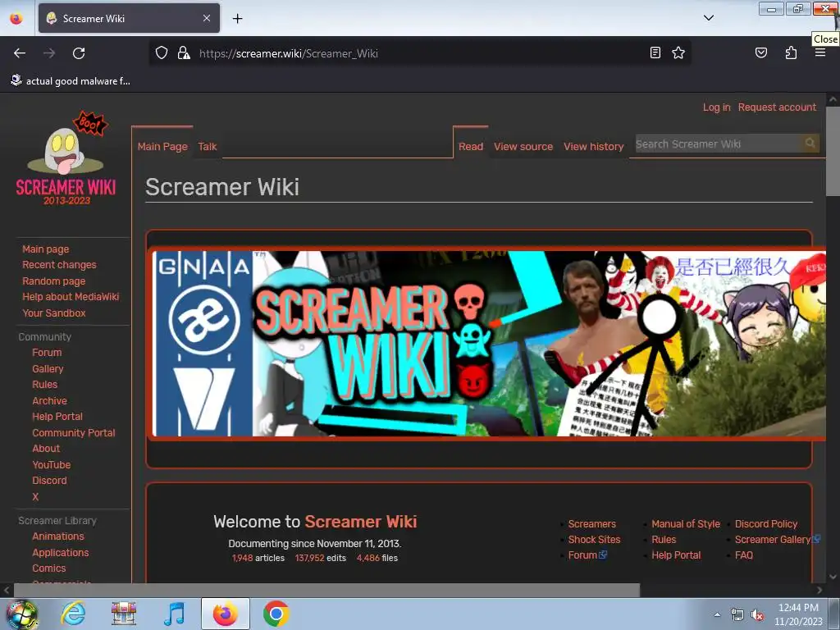
Task: Click the horizontal page scrollbar
Action: (326, 590)
